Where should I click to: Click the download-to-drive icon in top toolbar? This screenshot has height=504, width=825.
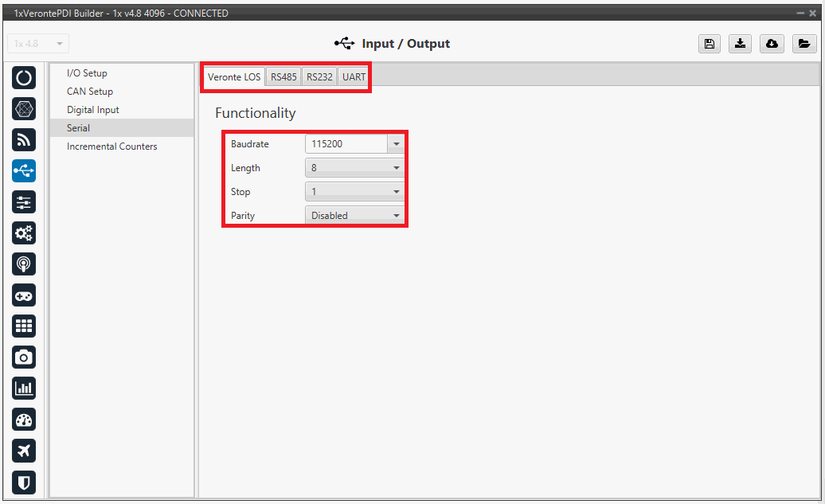[x=741, y=44]
